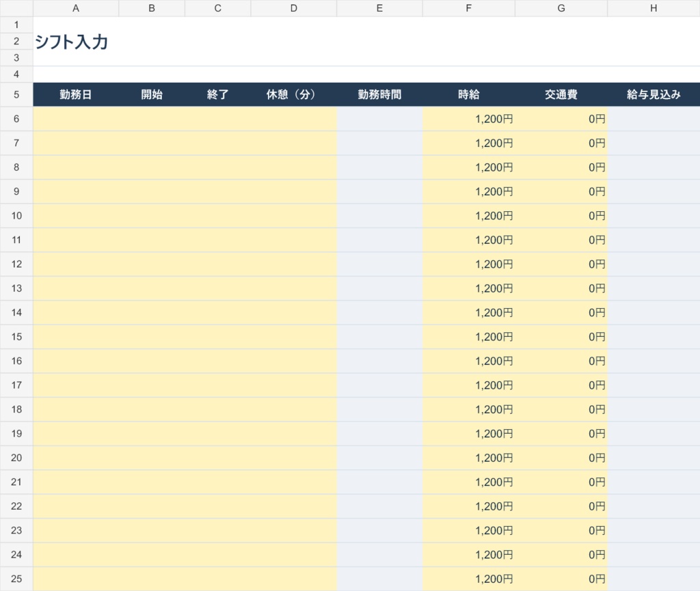Click the 開始 header cell
Screen dimensions: 700x591
pyautogui.click(x=152, y=94)
